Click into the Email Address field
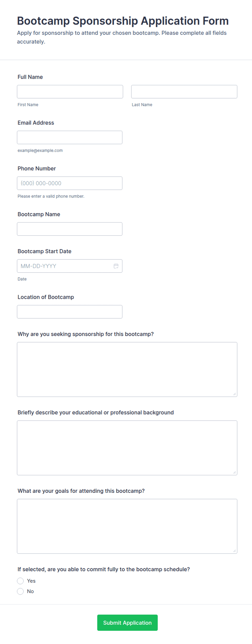This screenshot has height=644, width=252. pos(70,137)
